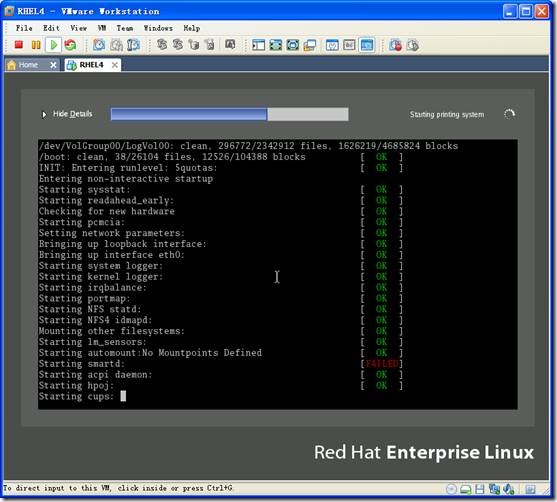Viewport: 557px width, 502px height.
Task: Click the boot progress bar
Action: tap(229, 114)
